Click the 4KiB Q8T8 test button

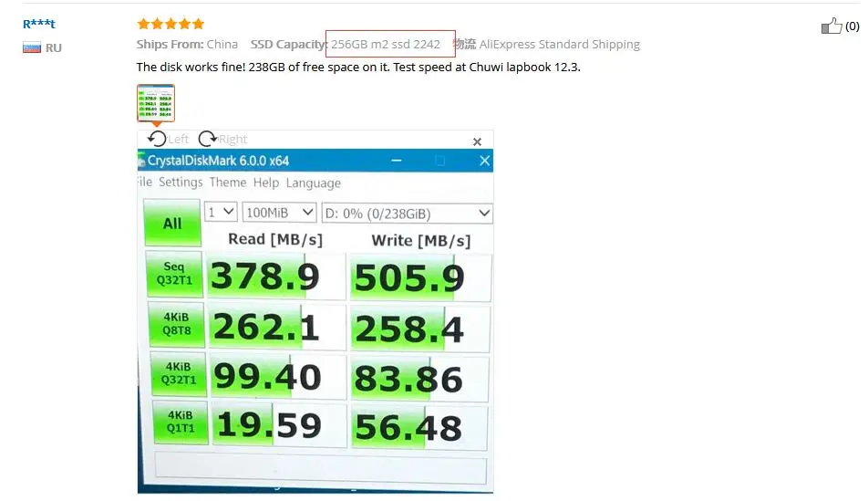coord(176,324)
